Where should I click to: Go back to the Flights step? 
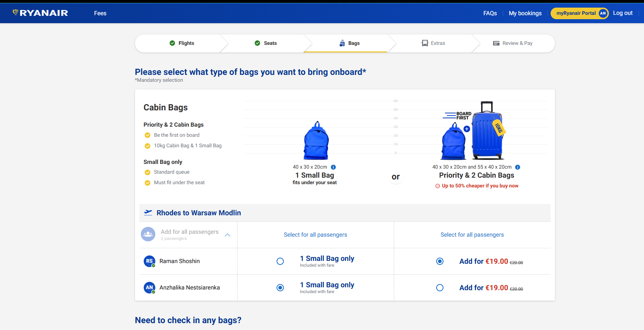182,43
